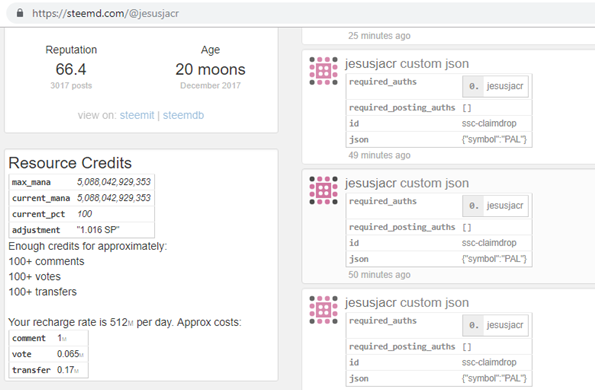Click the third custom json operation avatar icon

(x=323, y=310)
